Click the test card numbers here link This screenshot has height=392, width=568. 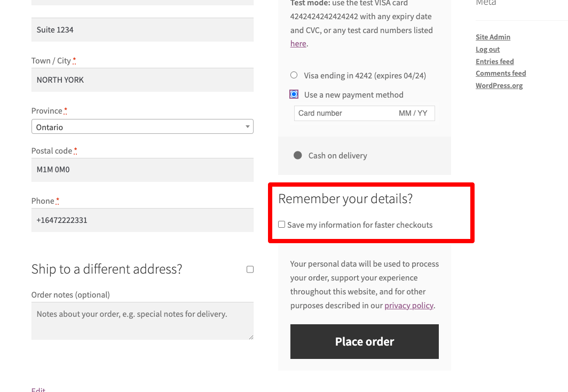pos(298,43)
